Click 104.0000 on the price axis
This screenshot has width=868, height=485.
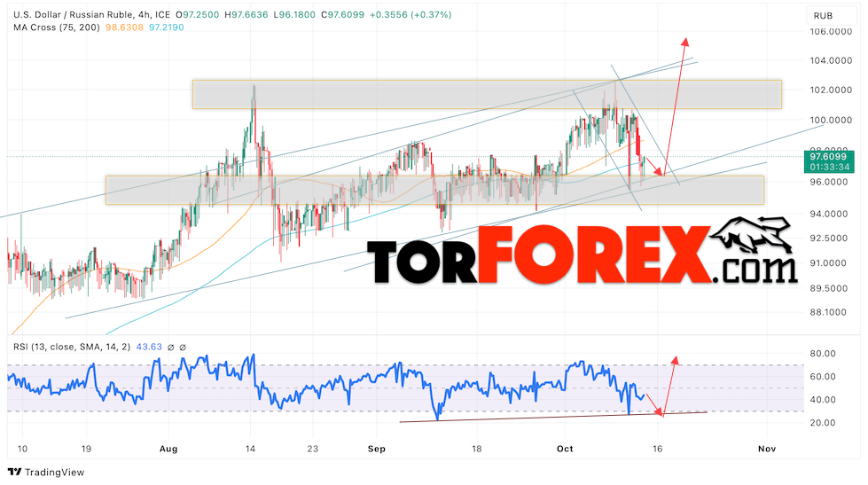click(831, 60)
